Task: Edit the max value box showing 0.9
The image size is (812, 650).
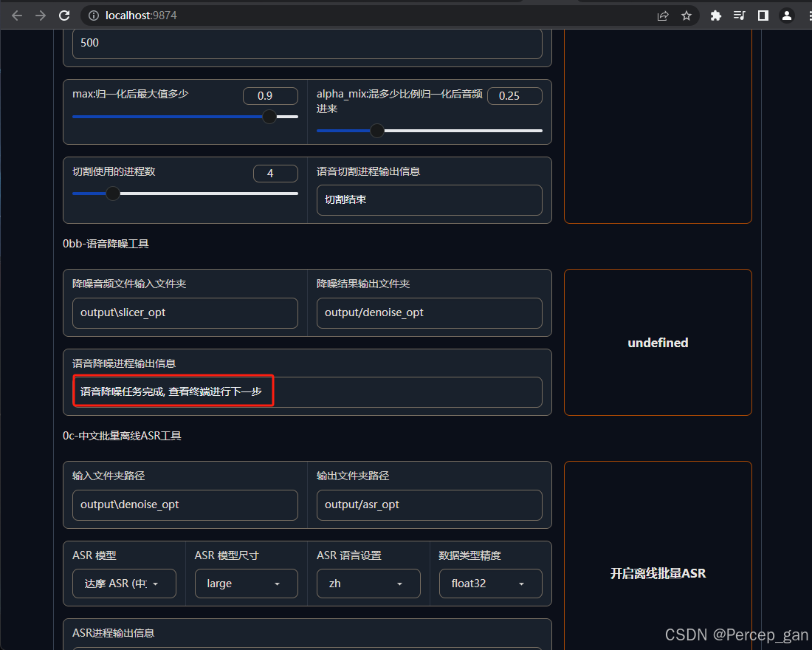Action: click(270, 96)
